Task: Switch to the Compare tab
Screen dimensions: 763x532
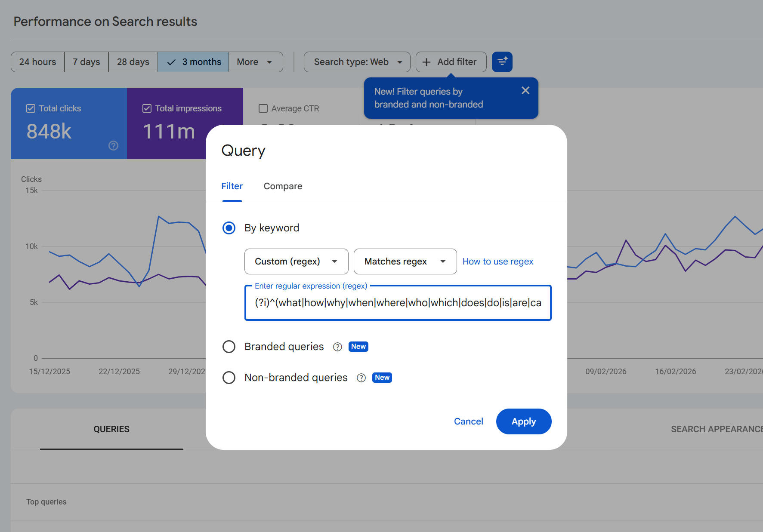Action: point(283,186)
